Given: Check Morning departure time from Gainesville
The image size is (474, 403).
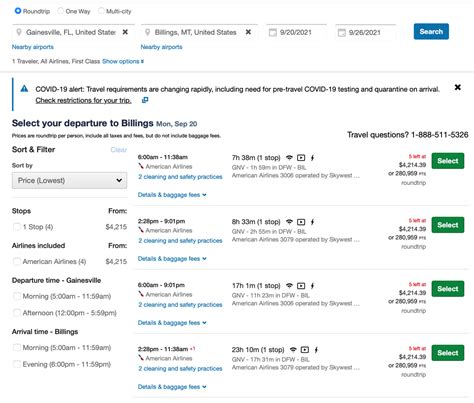Looking at the screenshot, I should point(17,296).
